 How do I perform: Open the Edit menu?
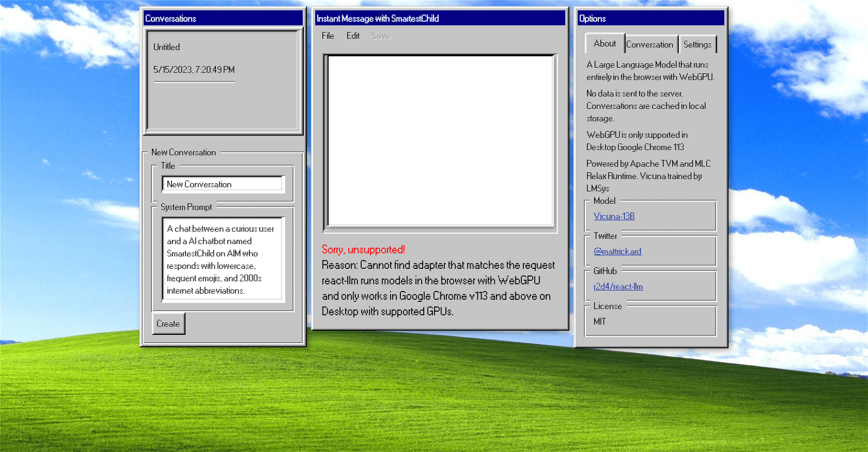tap(353, 36)
